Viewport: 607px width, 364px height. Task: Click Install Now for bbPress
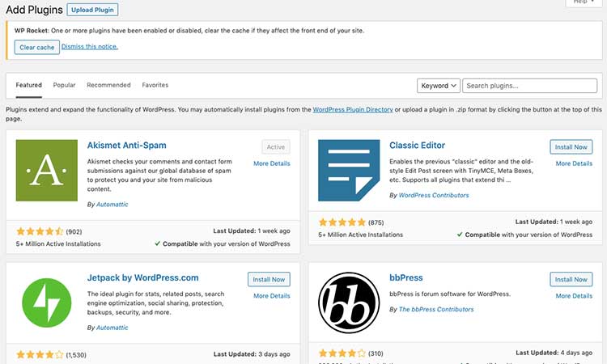[571, 279]
